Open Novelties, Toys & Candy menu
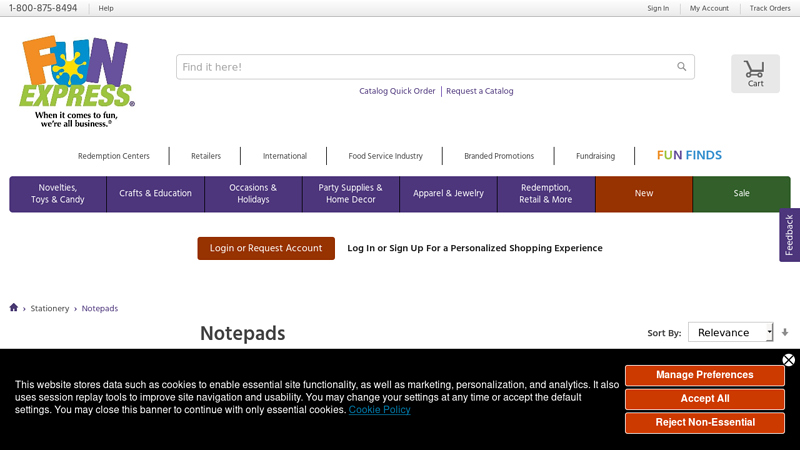800x450 pixels. tap(58, 194)
